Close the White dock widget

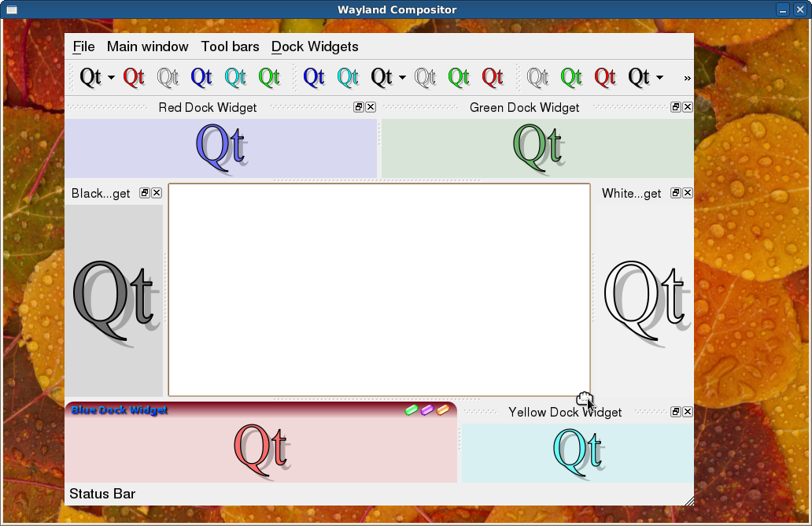pyautogui.click(x=688, y=193)
